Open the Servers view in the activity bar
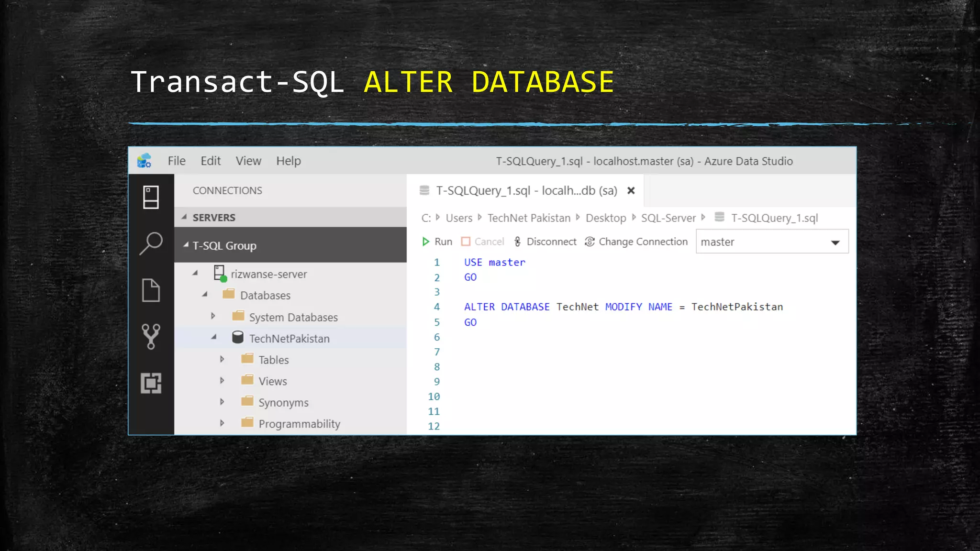980x551 pixels. coord(151,197)
